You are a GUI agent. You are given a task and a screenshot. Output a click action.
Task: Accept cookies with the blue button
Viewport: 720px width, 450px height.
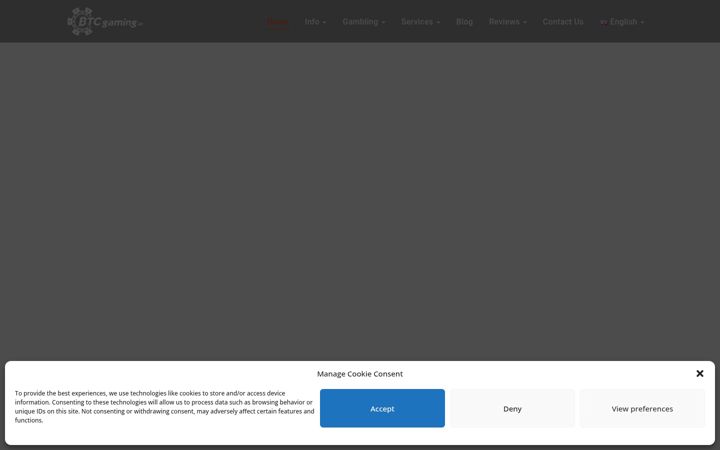pos(382,408)
